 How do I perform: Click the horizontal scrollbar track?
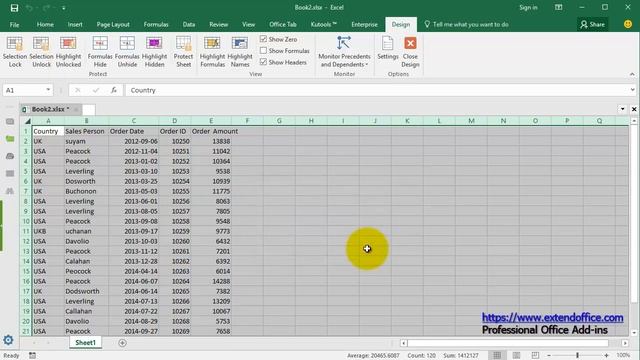click(508, 343)
